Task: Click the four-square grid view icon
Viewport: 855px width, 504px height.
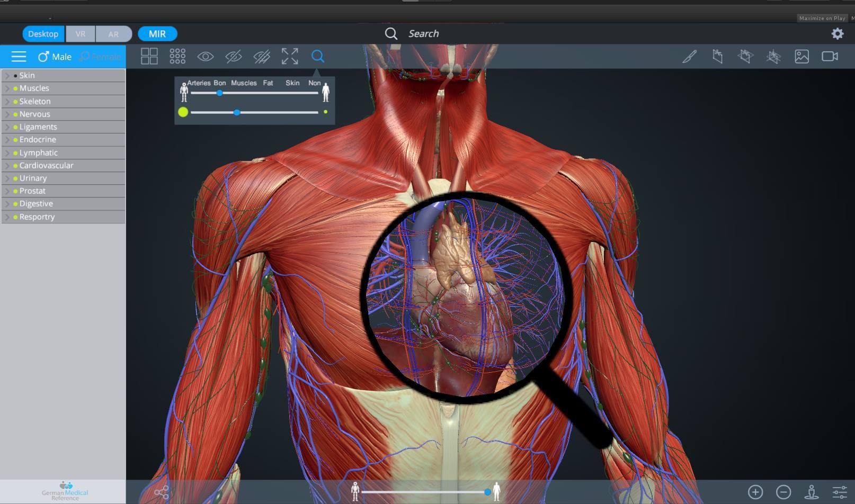Action: [x=149, y=56]
